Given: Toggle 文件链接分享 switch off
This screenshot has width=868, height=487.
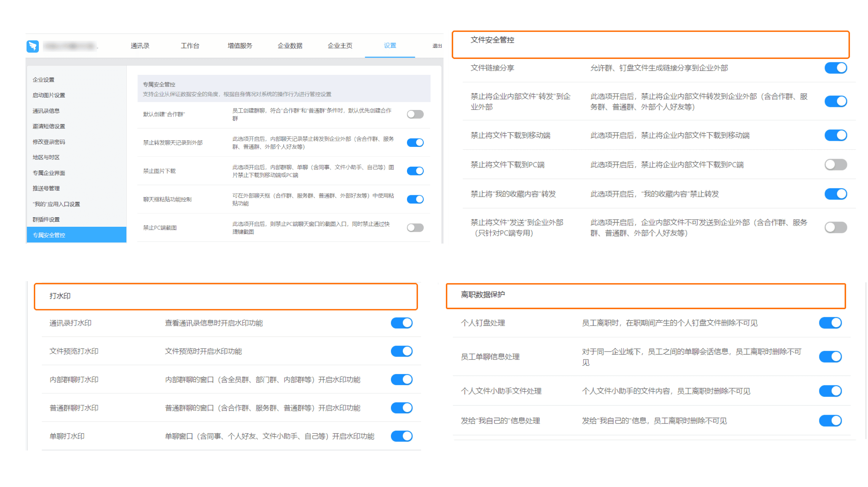Looking at the screenshot, I should 835,68.
